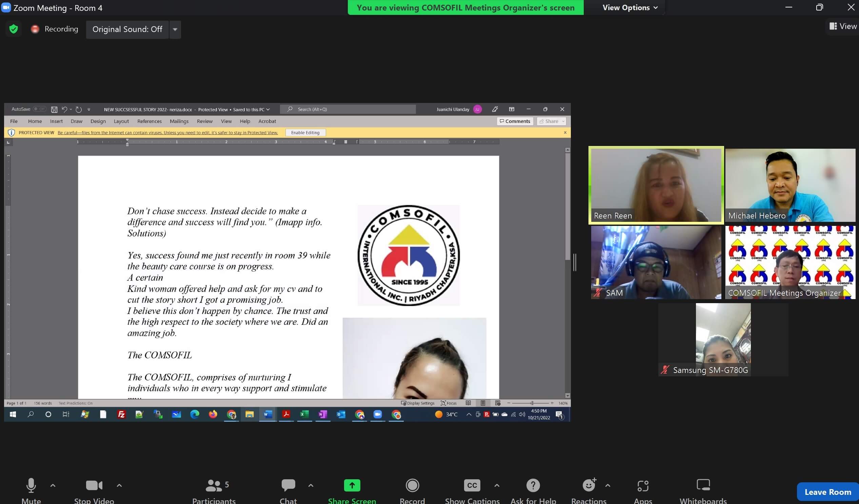
Task: Stop Video camera toggle
Action: click(x=94, y=485)
